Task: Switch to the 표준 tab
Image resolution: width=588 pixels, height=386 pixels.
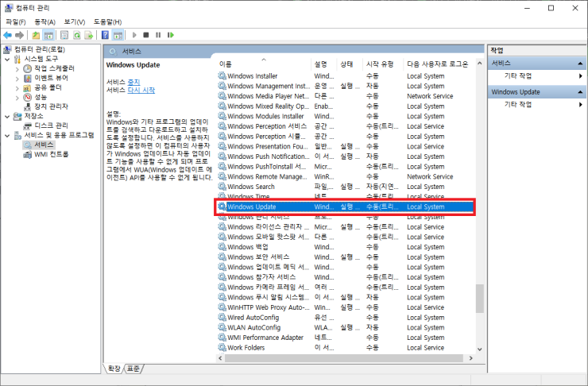Action: 133,369
